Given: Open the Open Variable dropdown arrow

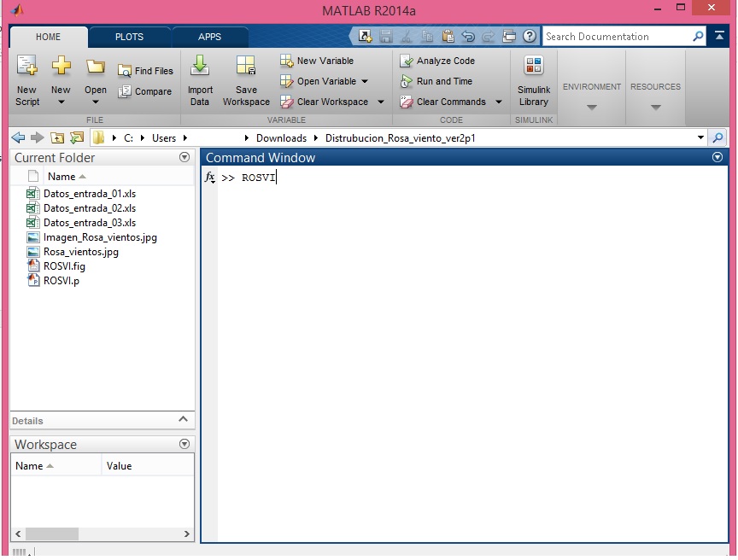Looking at the screenshot, I should (x=365, y=81).
